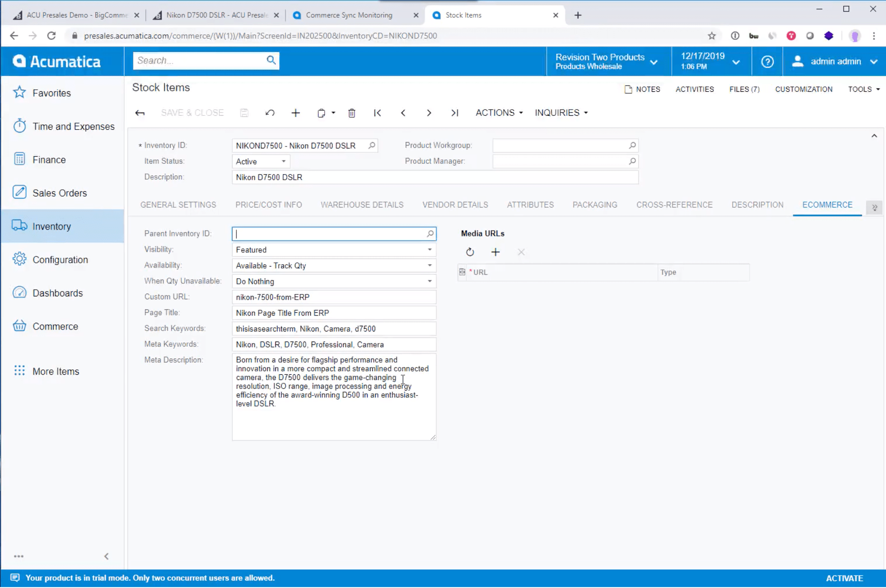Click the Save disk icon

(244, 113)
